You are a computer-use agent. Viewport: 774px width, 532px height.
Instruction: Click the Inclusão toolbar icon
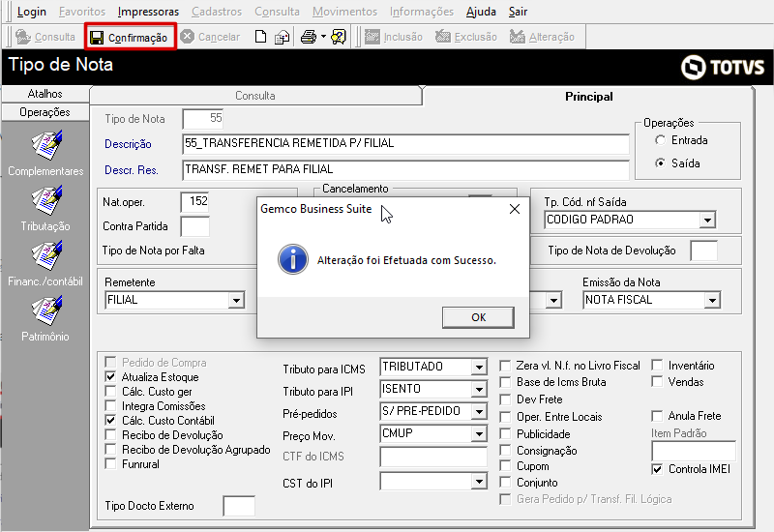[x=372, y=37]
